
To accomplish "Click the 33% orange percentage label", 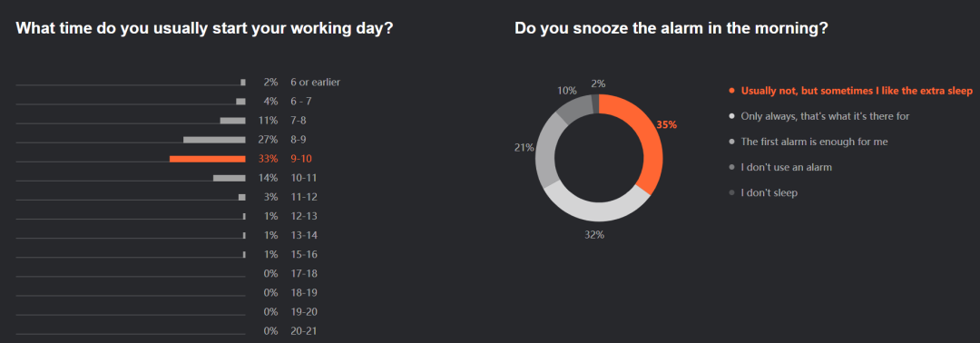I will click(268, 159).
